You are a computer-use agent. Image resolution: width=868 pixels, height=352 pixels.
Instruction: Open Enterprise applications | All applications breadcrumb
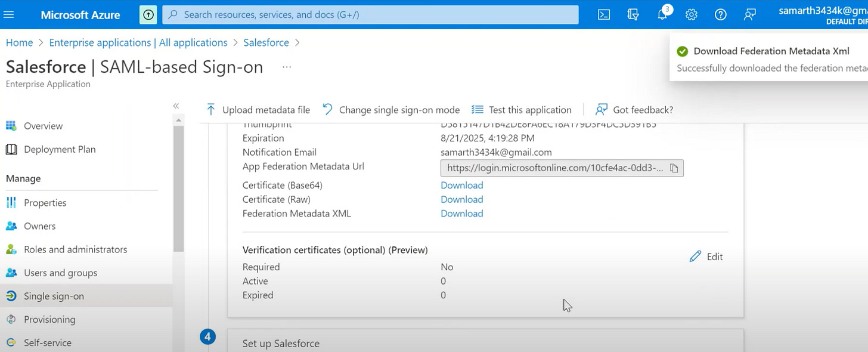[138, 43]
